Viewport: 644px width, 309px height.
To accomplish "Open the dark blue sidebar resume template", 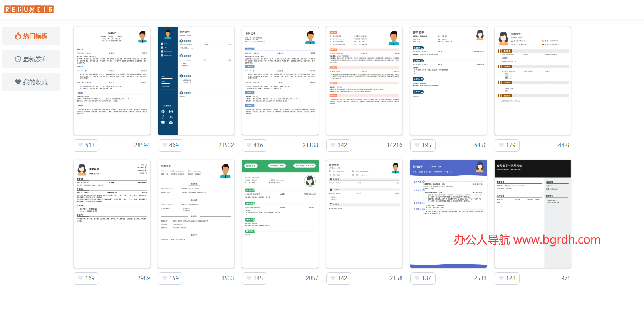I will (x=196, y=81).
